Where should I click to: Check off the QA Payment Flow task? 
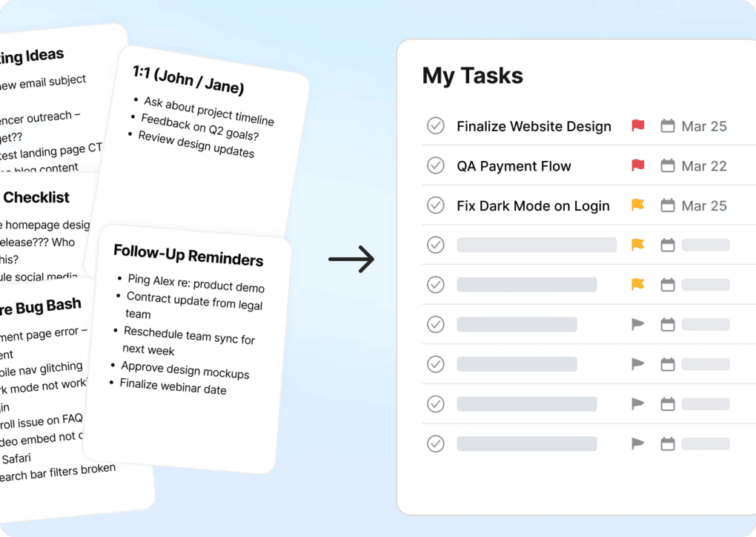(x=436, y=165)
